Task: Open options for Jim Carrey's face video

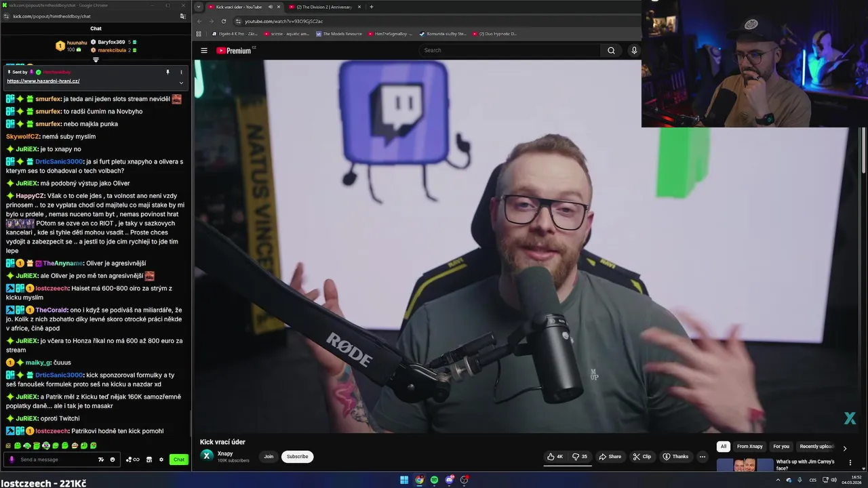Action: tap(850, 463)
